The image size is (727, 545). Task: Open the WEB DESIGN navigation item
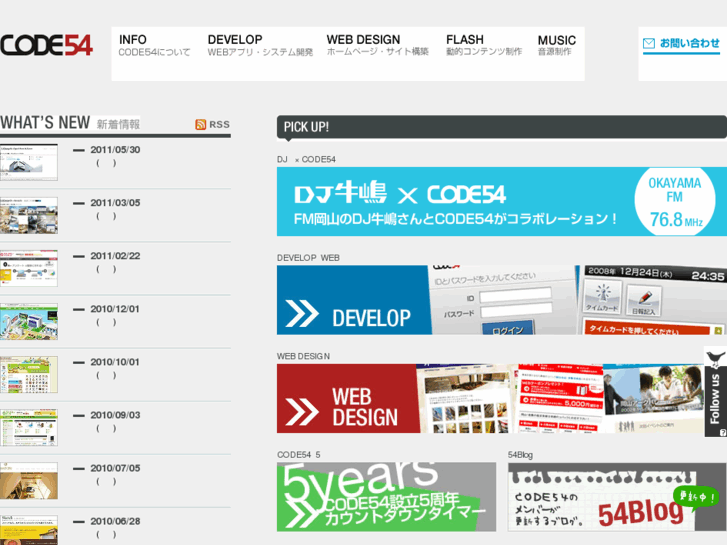(377, 45)
